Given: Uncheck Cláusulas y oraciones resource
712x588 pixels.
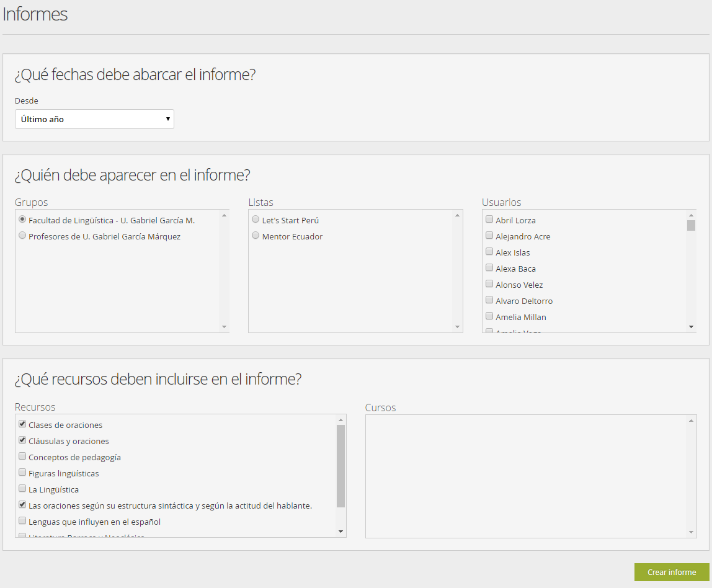Looking at the screenshot, I should [23, 440].
